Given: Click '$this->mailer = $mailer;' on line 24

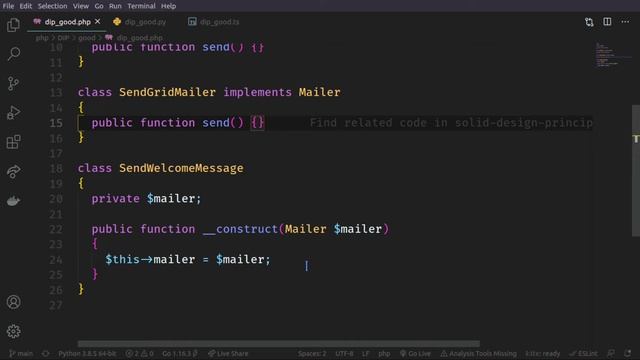Looking at the screenshot, I should click(188, 260).
